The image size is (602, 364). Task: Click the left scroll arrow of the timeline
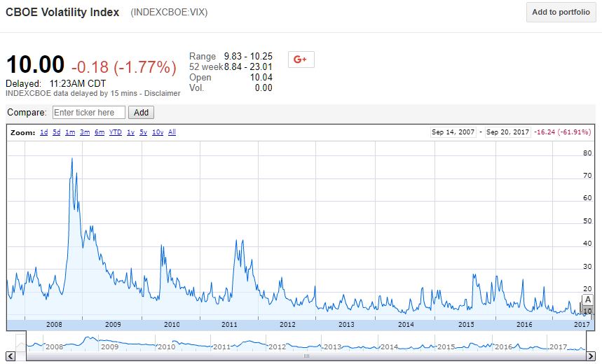click(x=11, y=356)
